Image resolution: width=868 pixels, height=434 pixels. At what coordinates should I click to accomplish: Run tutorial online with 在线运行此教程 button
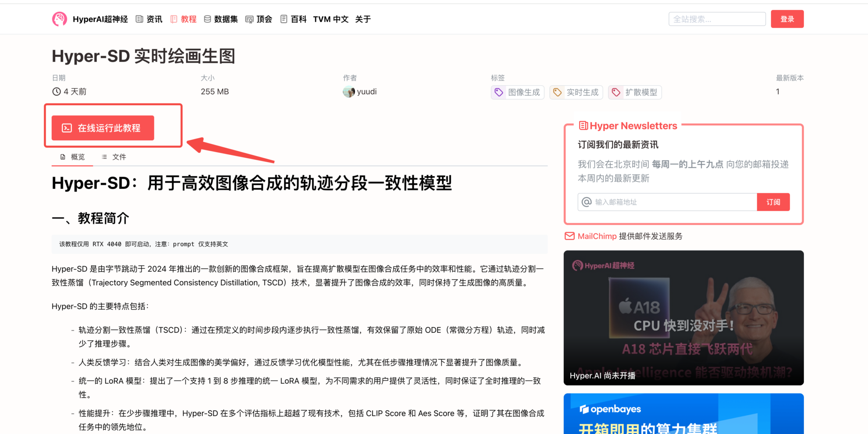click(x=103, y=128)
